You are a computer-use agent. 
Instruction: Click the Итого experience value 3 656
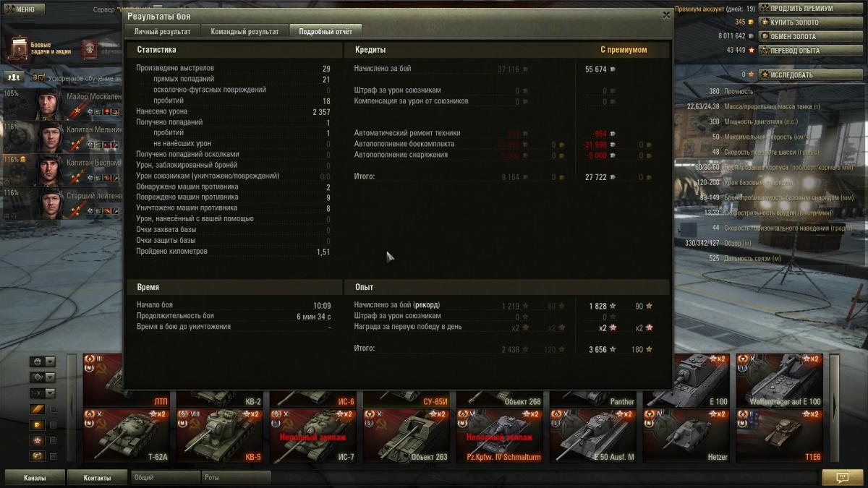pos(597,349)
